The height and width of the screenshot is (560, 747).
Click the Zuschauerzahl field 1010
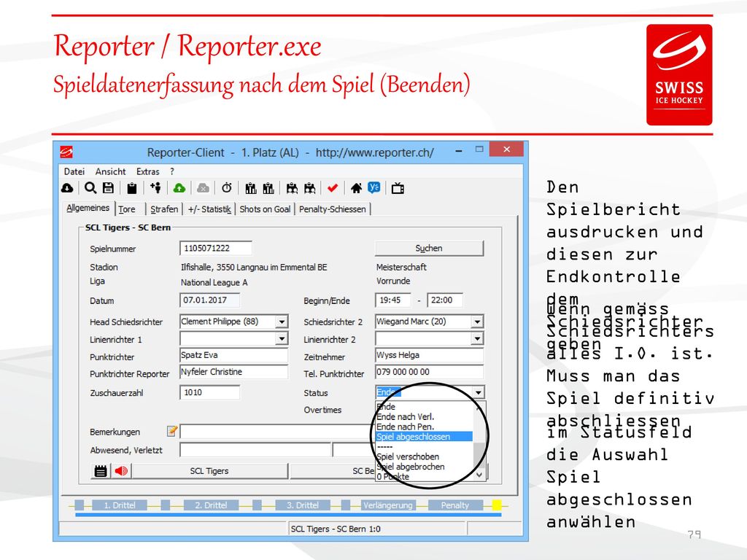tap(209, 392)
